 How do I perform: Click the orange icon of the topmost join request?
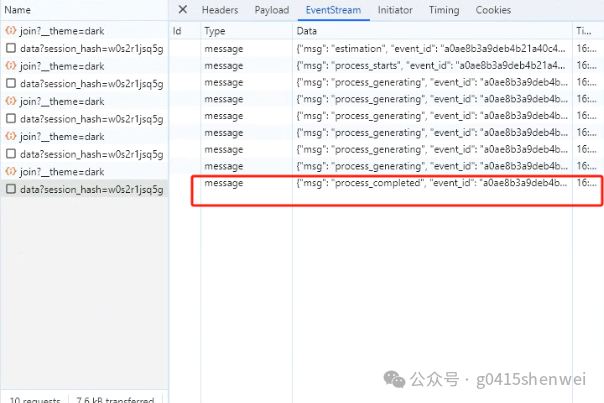coord(11,30)
